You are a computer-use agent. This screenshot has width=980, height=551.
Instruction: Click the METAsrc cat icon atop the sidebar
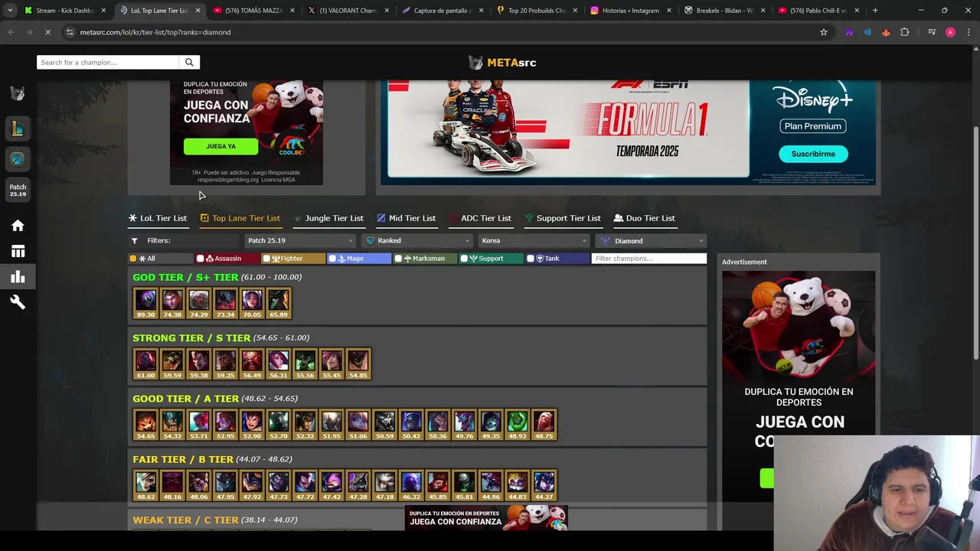(18, 93)
